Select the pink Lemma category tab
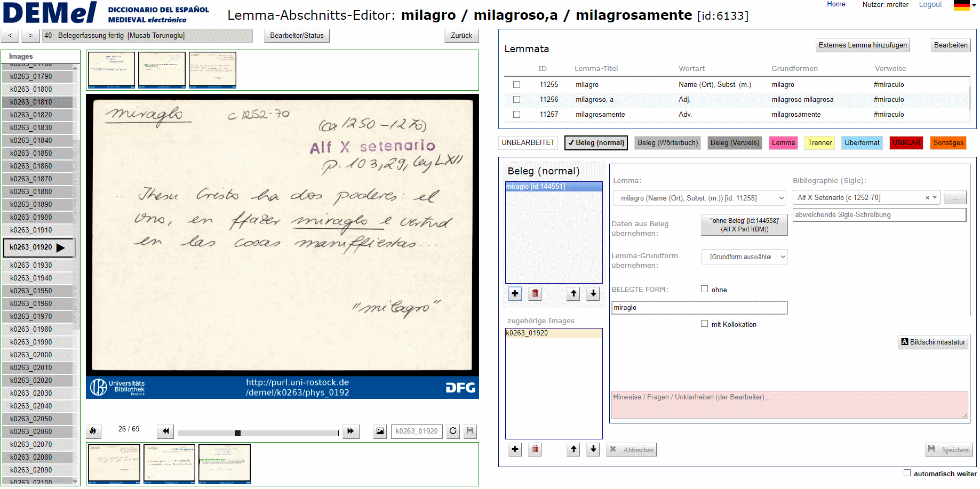980x489 pixels. pos(783,142)
